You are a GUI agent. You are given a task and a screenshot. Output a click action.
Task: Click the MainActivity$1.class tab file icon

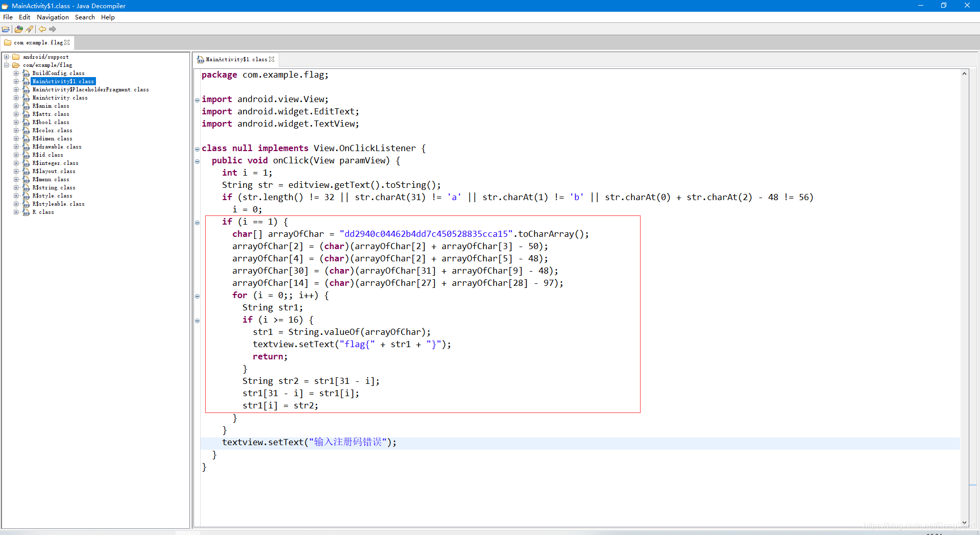[x=201, y=59]
